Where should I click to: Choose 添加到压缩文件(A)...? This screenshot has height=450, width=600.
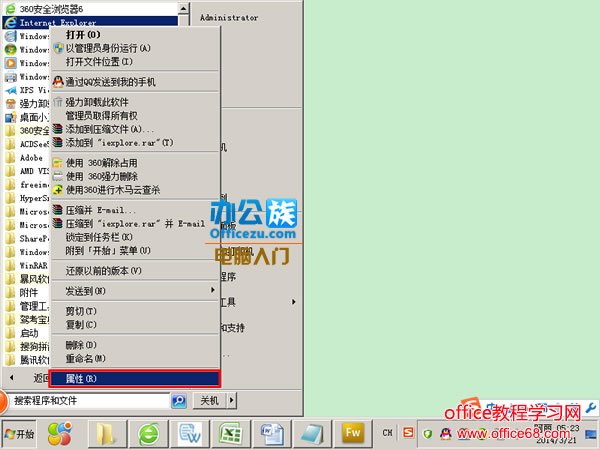pos(135,129)
